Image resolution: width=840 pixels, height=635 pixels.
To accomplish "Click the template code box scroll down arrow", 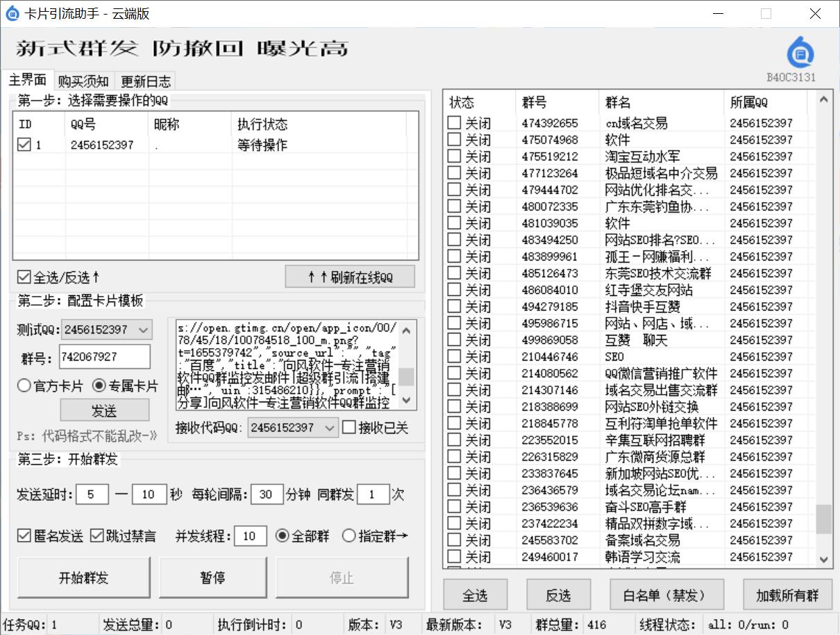I will point(407,401).
